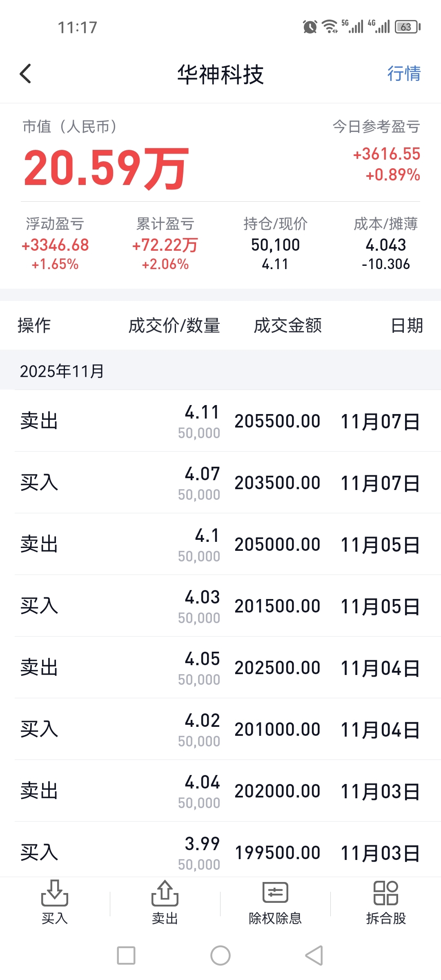Screen dimensions: 441x980
Task: Tap the 累计盈亏 cumulative profit value
Action: coord(165,246)
